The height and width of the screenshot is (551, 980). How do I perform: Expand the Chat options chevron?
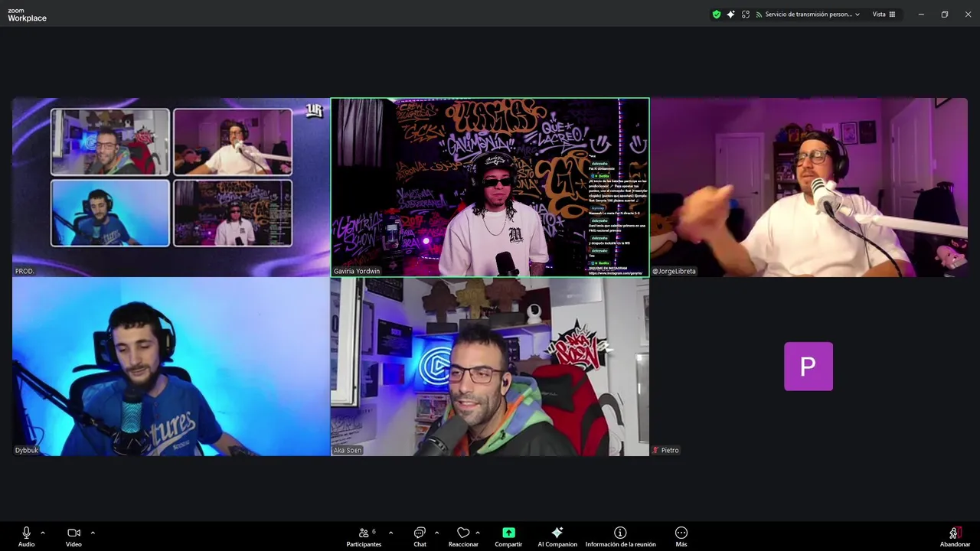pos(436,533)
